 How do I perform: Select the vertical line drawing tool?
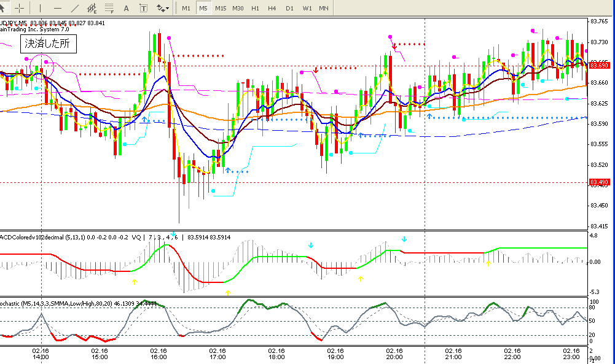click(x=40, y=8)
